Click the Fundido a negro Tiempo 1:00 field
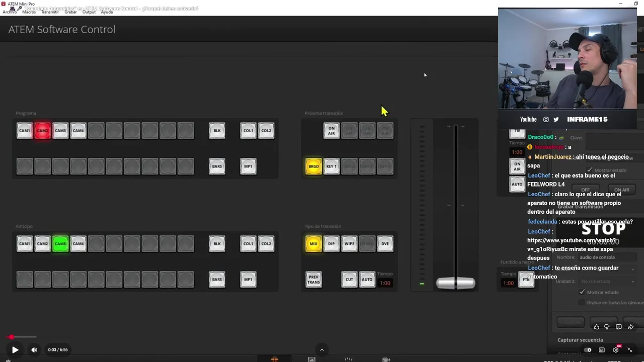The image size is (644, 362). [x=509, y=283]
